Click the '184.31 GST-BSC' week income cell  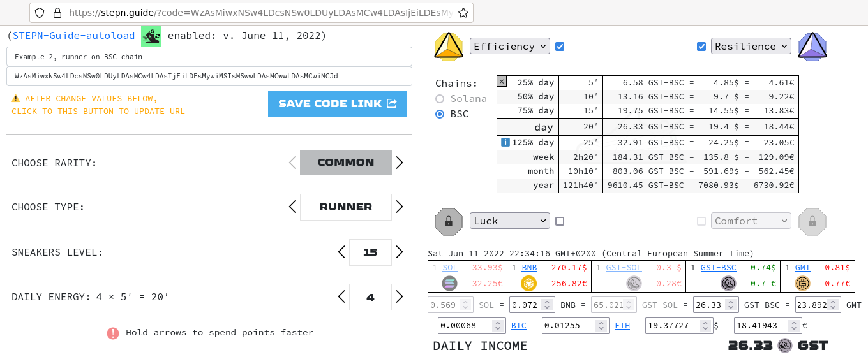(x=648, y=157)
